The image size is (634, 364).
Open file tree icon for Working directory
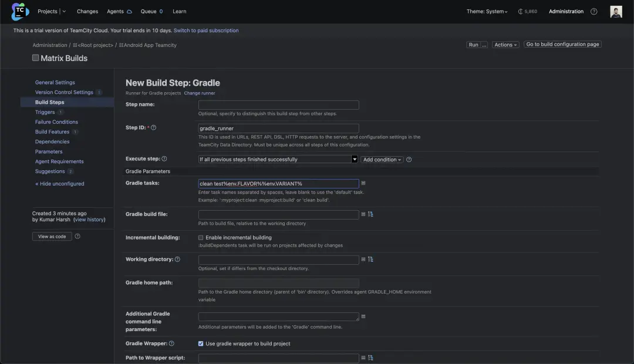point(370,259)
